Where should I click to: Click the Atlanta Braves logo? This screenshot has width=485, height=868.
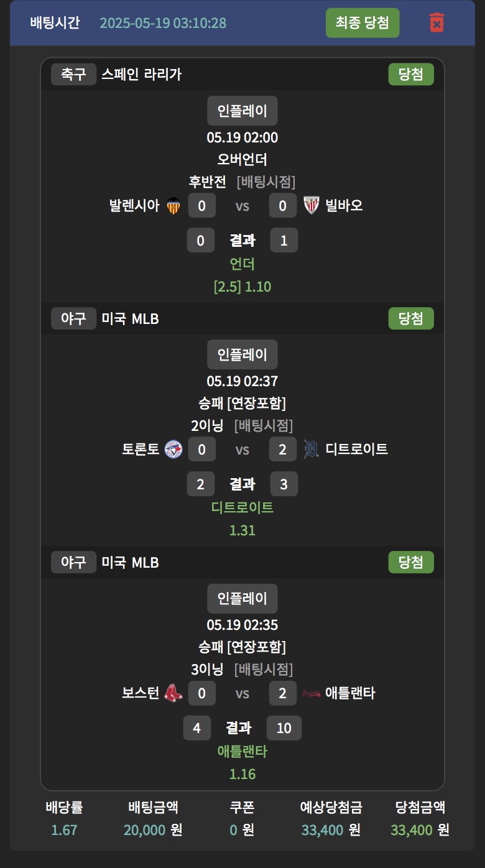[x=311, y=693]
